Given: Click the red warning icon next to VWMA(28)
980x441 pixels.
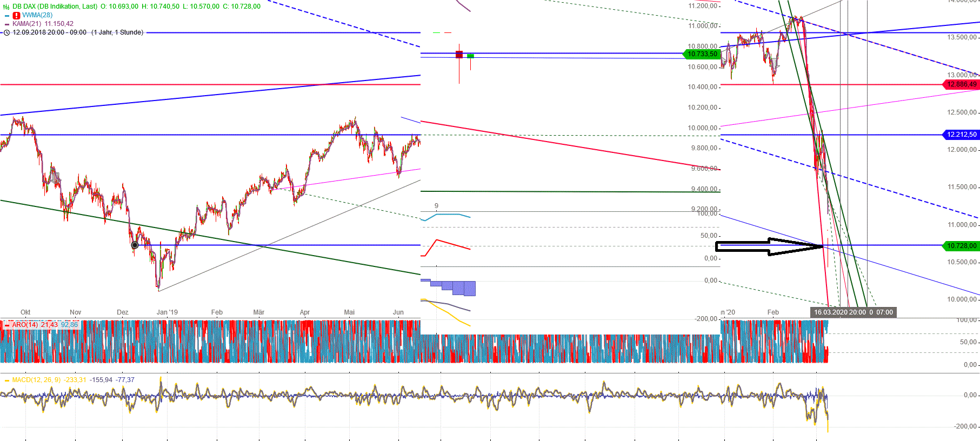Looking at the screenshot, I should [x=16, y=15].
